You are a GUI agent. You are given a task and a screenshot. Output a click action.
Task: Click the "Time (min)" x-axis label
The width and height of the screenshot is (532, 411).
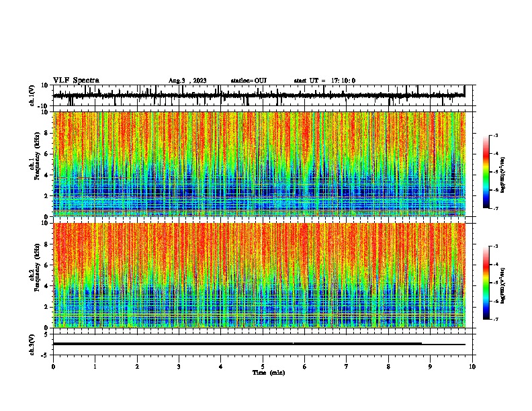269,373
